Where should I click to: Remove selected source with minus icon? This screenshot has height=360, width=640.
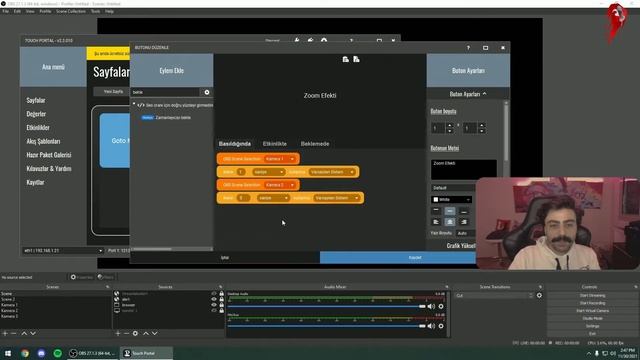tap(126, 333)
